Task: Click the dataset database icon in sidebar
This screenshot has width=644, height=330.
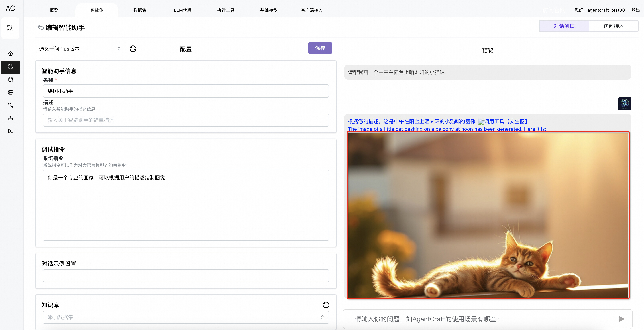Action: pos(11,80)
